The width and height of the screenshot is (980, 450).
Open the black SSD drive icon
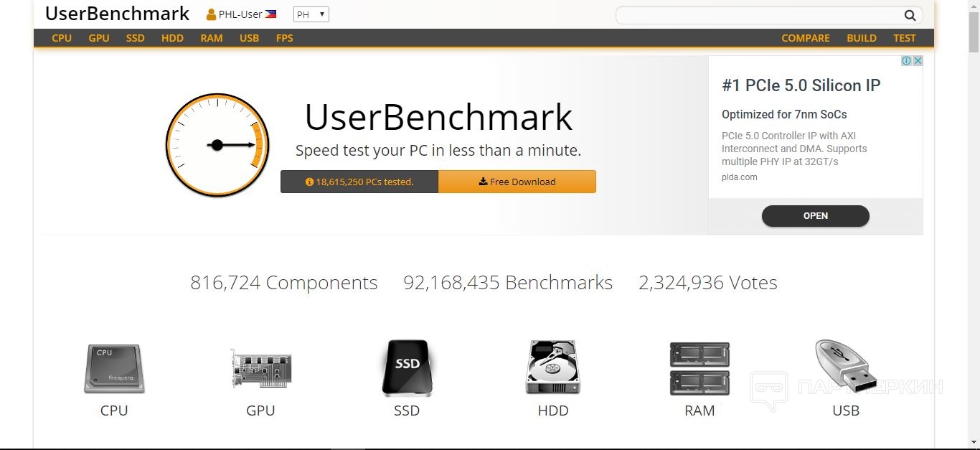pos(407,368)
